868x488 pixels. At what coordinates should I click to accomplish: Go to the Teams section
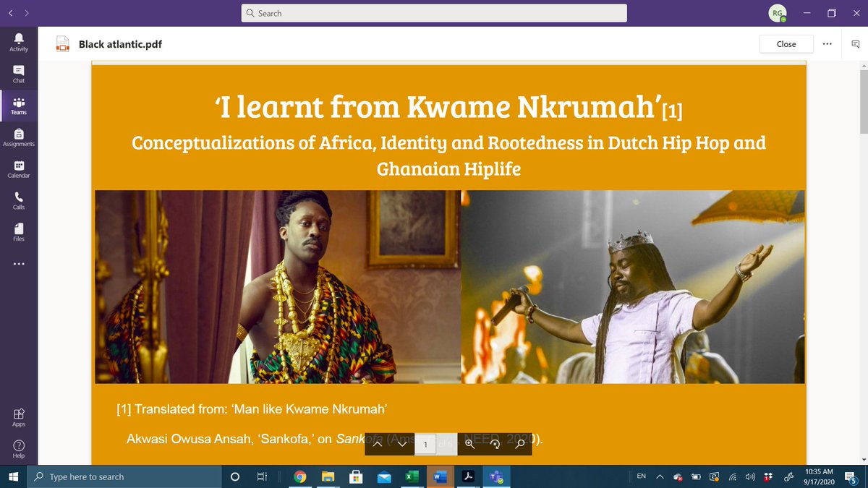(x=19, y=106)
